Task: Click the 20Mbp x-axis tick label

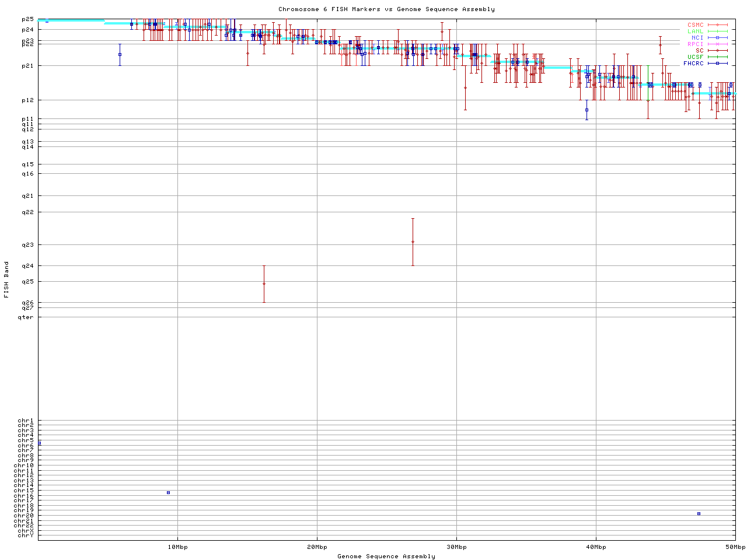Action: (x=317, y=547)
